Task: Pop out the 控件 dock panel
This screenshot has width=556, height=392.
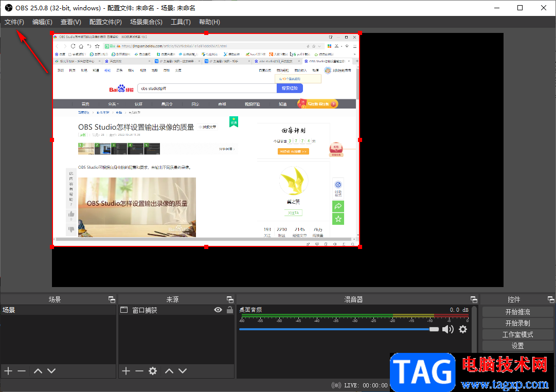Action: (x=551, y=299)
